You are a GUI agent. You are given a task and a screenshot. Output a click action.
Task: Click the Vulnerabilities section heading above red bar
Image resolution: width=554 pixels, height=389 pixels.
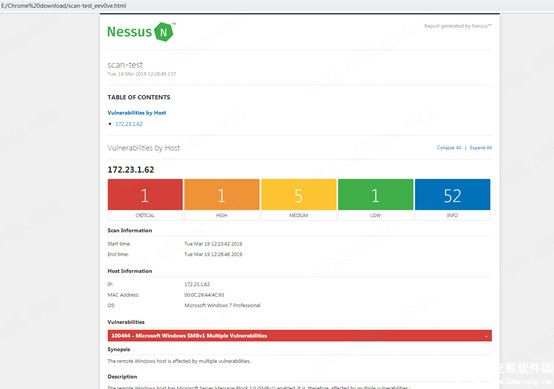[126, 322]
